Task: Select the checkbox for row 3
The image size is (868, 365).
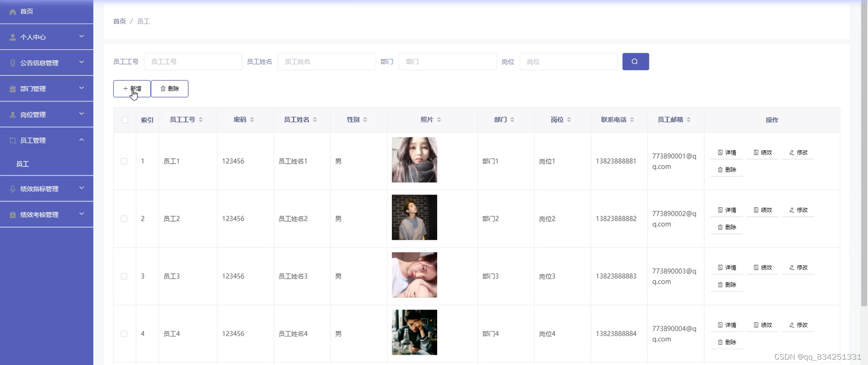Action: (x=124, y=276)
